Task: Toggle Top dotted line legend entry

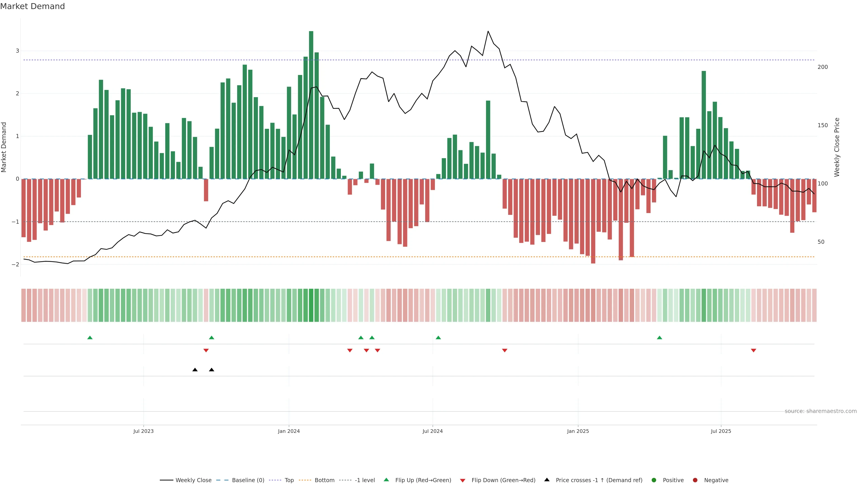Action: pyautogui.click(x=289, y=480)
